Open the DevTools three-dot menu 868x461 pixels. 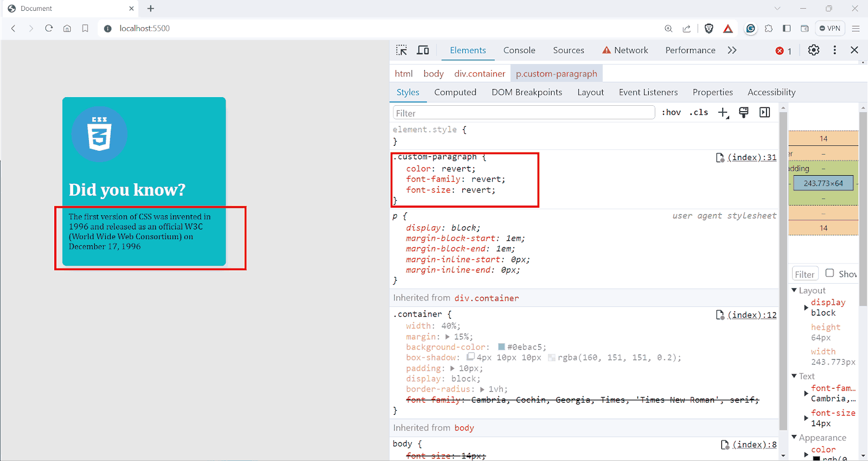[x=834, y=50]
